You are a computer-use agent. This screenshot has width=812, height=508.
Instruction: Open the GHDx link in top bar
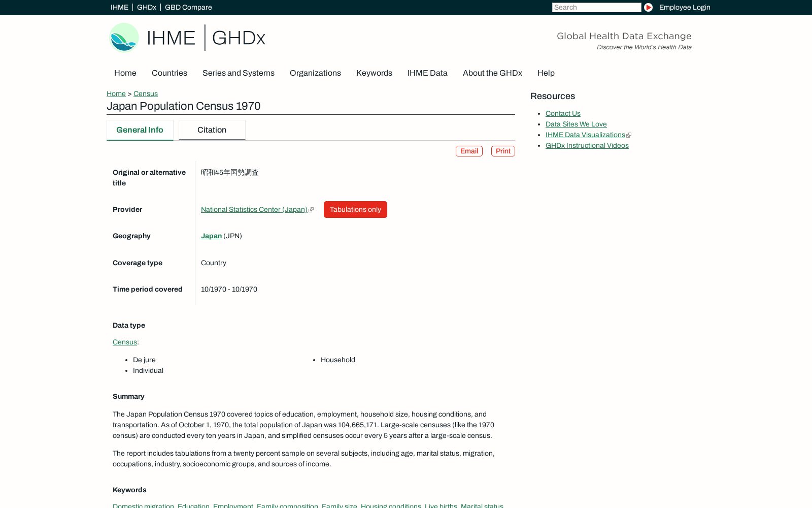pyautogui.click(x=147, y=7)
